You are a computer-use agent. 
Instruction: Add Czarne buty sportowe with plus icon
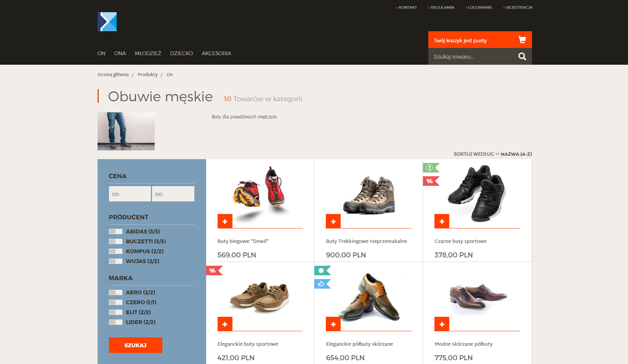(x=442, y=221)
